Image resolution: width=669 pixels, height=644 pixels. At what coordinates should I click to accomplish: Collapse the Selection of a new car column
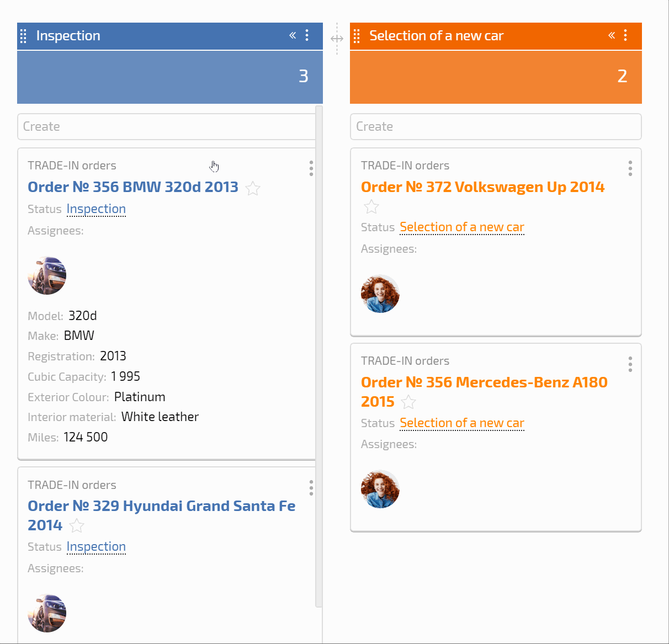(612, 35)
